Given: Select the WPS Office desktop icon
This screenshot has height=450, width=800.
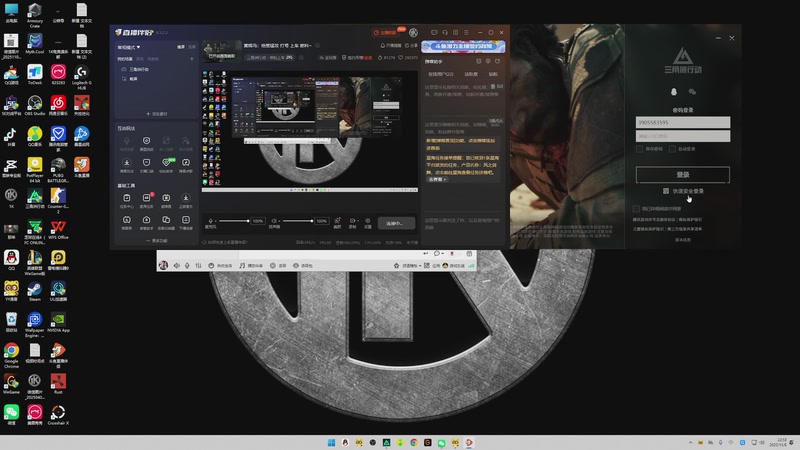Looking at the screenshot, I should click(58, 230).
